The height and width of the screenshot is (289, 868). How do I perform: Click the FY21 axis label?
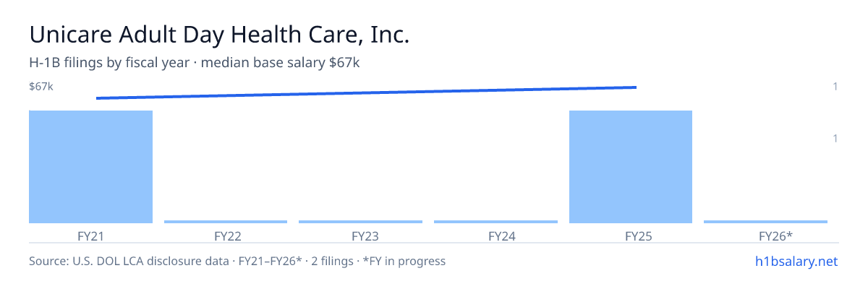click(x=90, y=236)
